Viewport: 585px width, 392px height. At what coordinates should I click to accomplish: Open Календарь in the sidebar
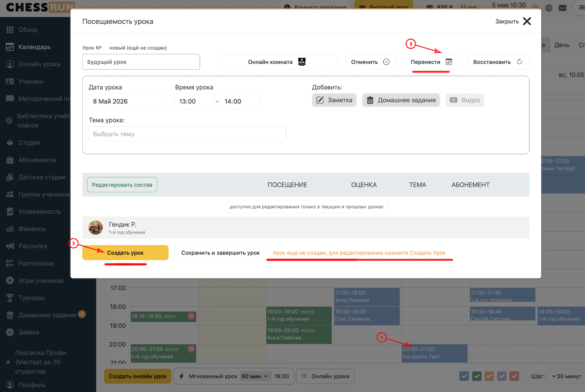[x=34, y=47]
